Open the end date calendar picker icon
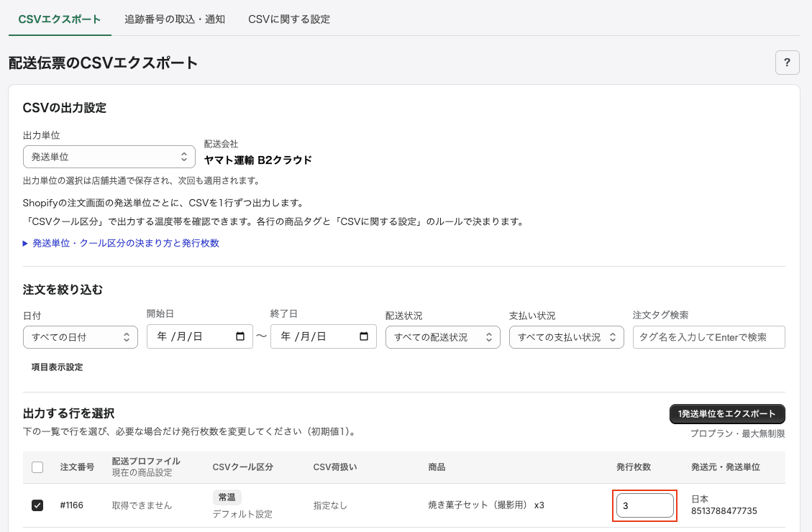 (364, 336)
